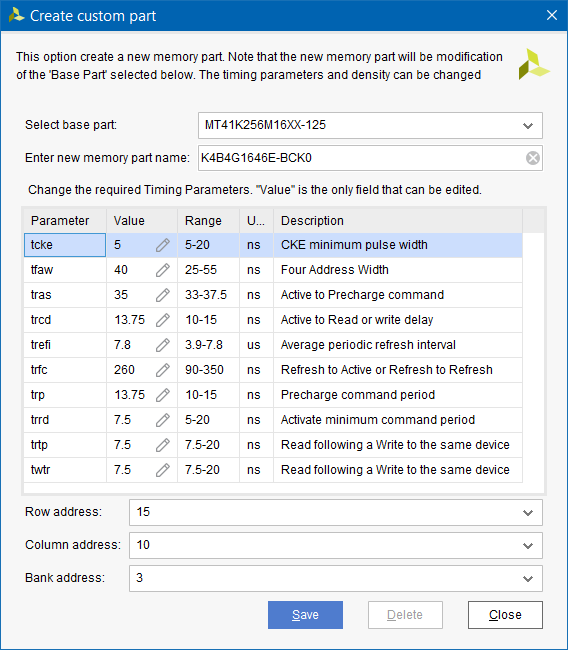Image resolution: width=568 pixels, height=650 pixels.
Task: Click the pencil edit icon for tras
Action: coord(163,295)
